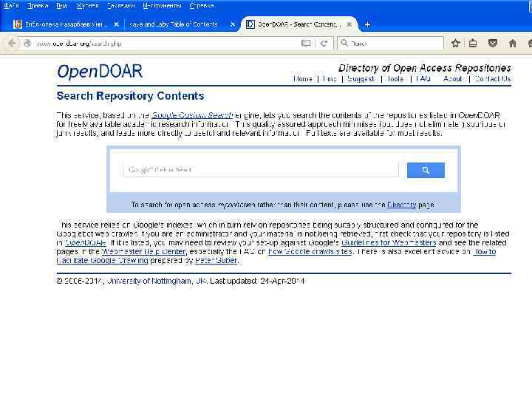
Task: Click the OpenDOAR logo
Action: [100, 72]
